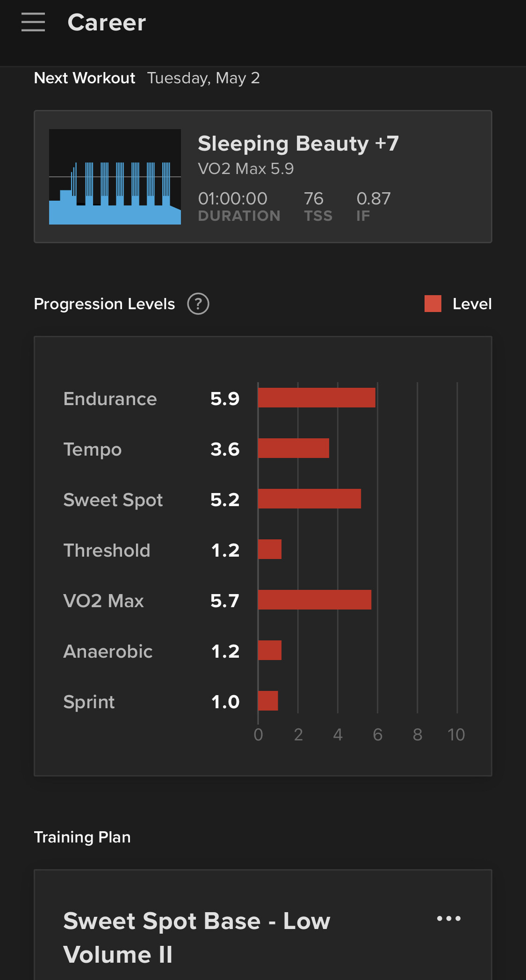Select the Endurance progression level bar
Screen dimensions: 526x980
click(317, 398)
